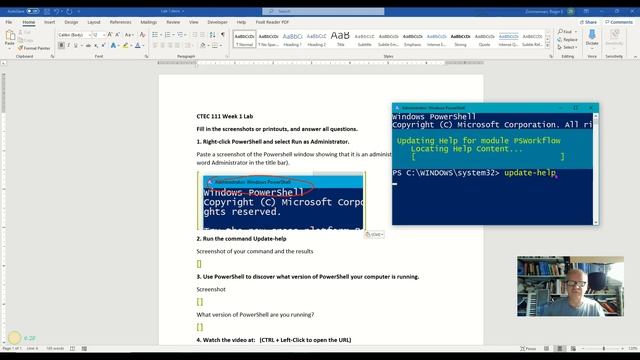Click the Redo icon
The image size is (640, 360).
(x=69, y=11)
